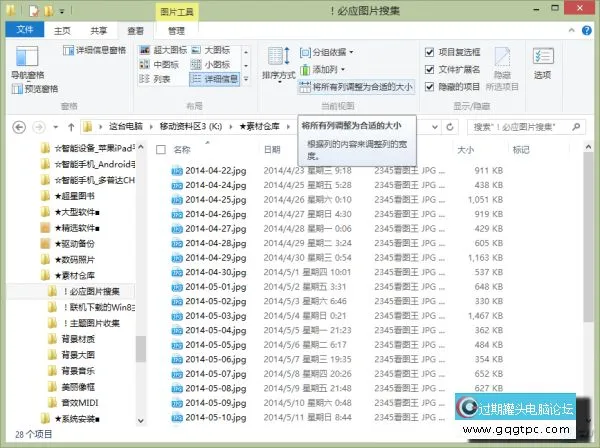Viewport: 600px width, 448px height.
Task: Toggle the 详细信息窗格 details pane
Action: click(x=95, y=50)
